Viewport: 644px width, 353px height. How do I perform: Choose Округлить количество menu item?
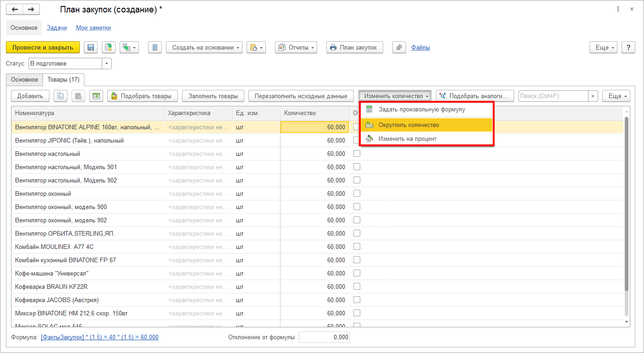click(x=427, y=125)
